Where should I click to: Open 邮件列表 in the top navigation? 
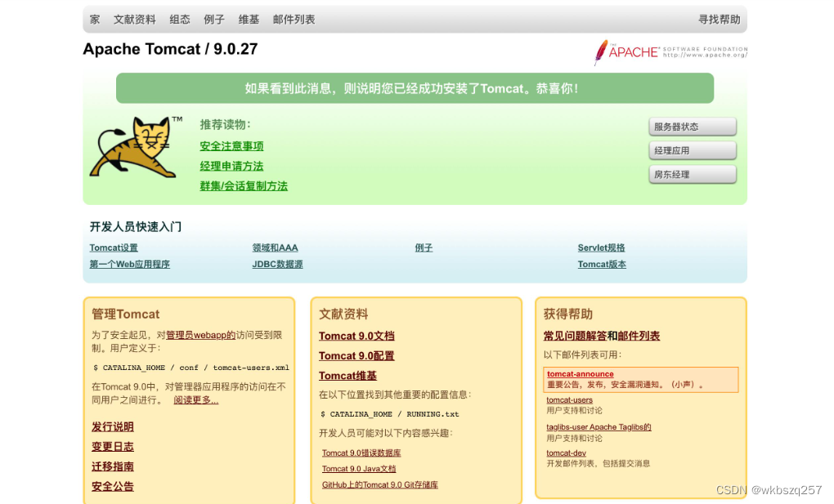pos(294,20)
